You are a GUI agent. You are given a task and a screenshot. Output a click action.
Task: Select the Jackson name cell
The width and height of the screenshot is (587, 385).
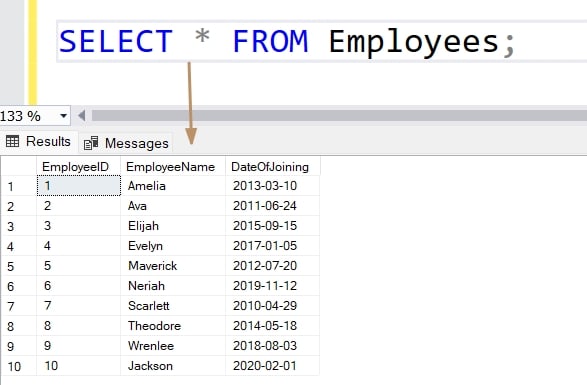[173, 366]
